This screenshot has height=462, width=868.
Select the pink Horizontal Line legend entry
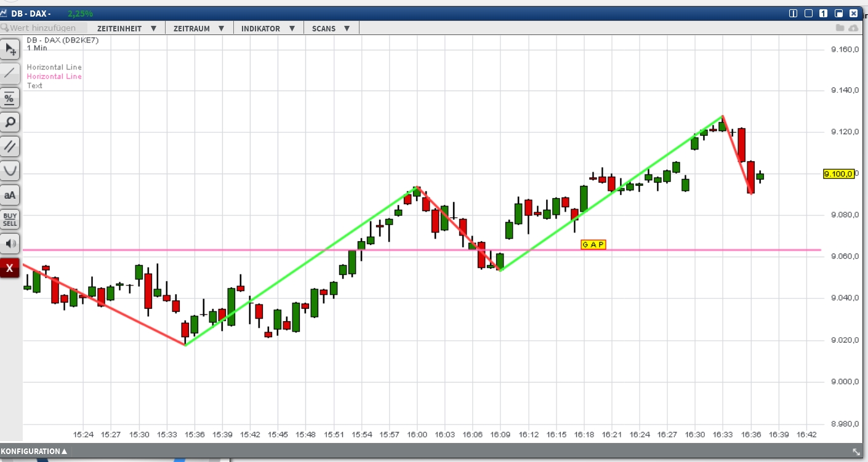tap(54, 76)
